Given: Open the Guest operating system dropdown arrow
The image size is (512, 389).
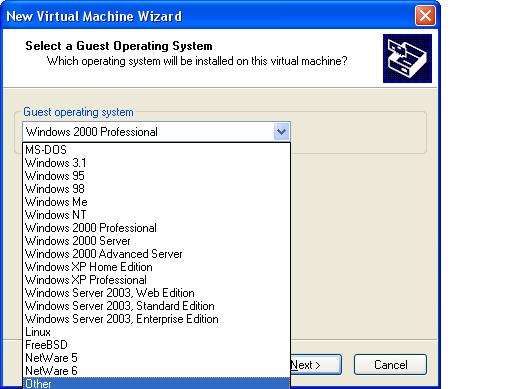Looking at the screenshot, I should [281, 132].
